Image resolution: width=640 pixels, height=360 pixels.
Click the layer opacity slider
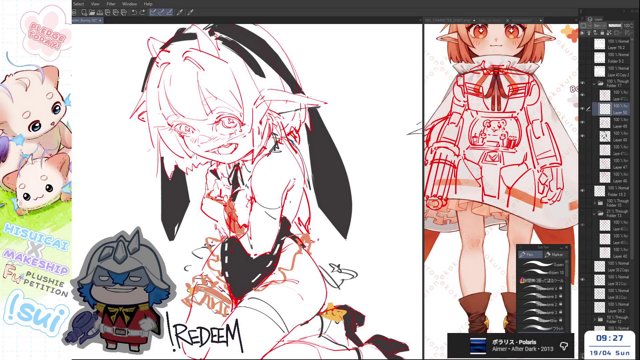coord(614,25)
